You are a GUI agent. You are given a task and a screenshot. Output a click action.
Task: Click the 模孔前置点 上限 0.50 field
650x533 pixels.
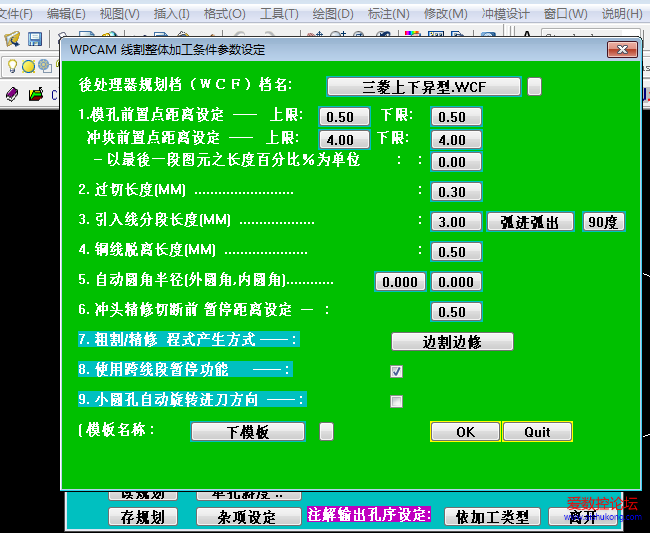(x=344, y=116)
